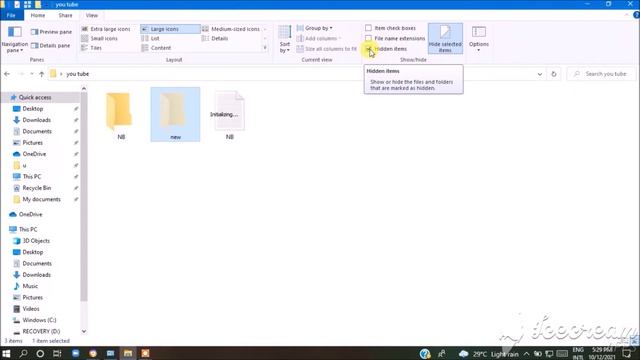Click Size all columns to fit
Viewport: 640px width, 360px height.
327,49
